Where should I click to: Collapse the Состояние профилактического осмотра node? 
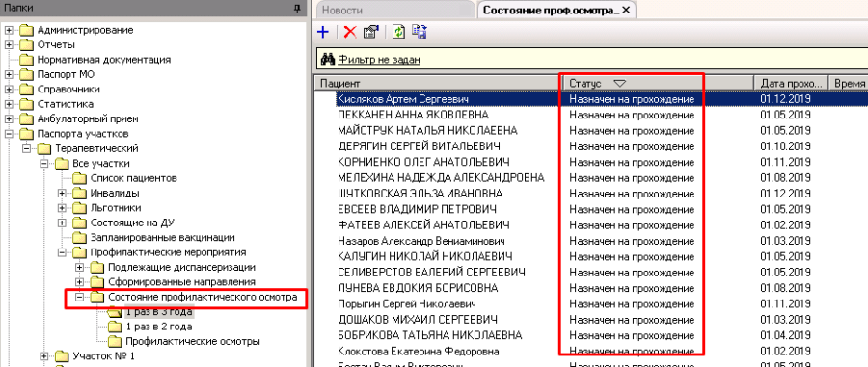[80, 298]
